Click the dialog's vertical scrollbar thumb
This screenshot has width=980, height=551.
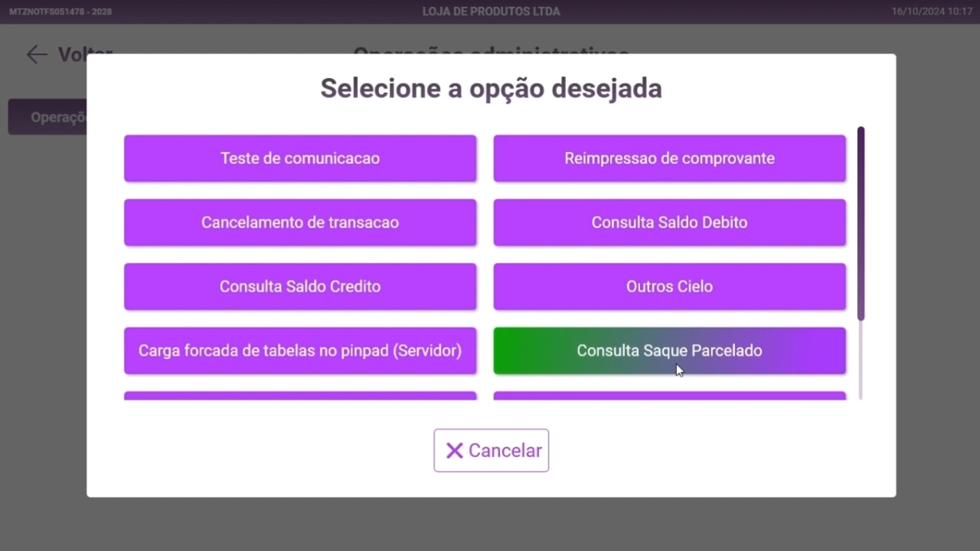coord(861,223)
